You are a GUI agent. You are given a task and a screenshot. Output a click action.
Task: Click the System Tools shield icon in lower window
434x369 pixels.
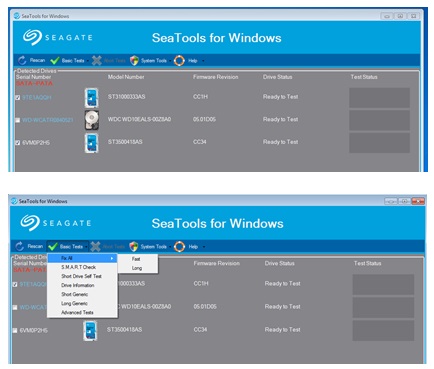click(134, 247)
